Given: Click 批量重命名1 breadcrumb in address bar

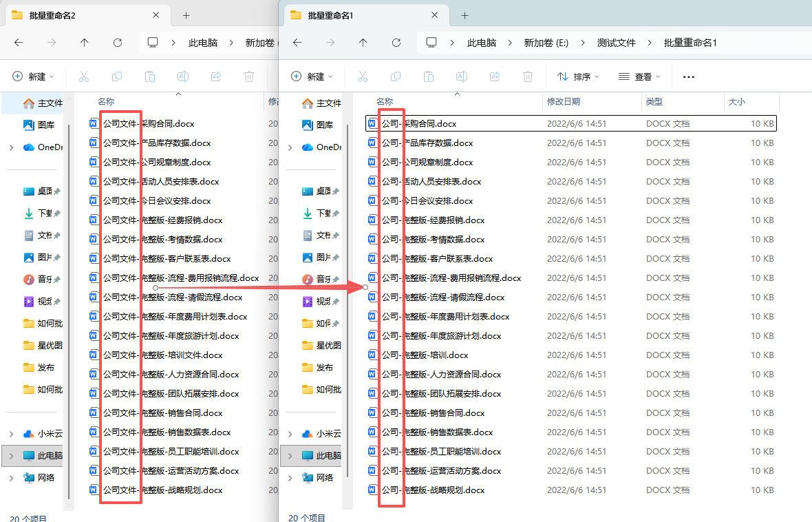Looking at the screenshot, I should [690, 43].
